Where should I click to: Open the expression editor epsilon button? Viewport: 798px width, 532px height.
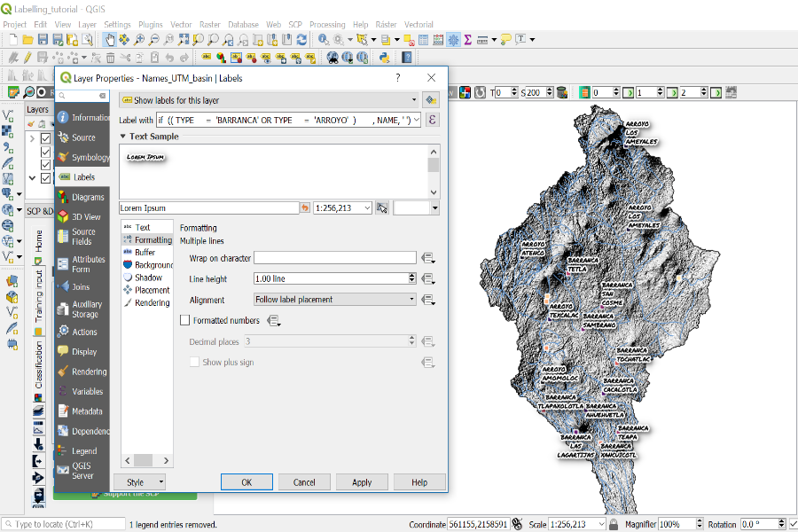(432, 121)
